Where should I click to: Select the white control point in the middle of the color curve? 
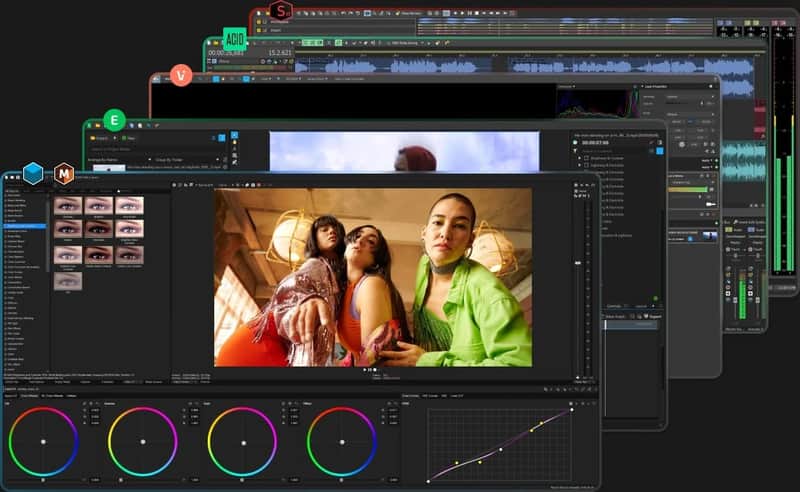pos(501,449)
